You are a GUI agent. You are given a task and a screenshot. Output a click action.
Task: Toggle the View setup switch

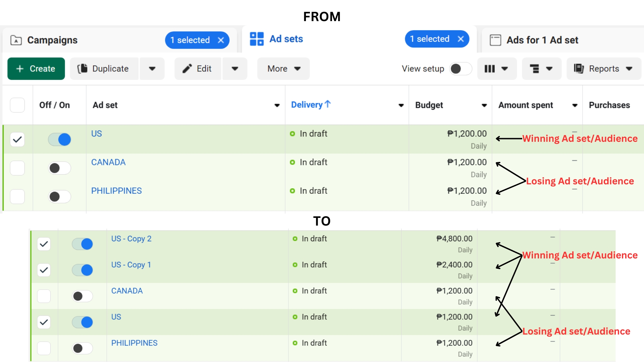pyautogui.click(x=460, y=69)
